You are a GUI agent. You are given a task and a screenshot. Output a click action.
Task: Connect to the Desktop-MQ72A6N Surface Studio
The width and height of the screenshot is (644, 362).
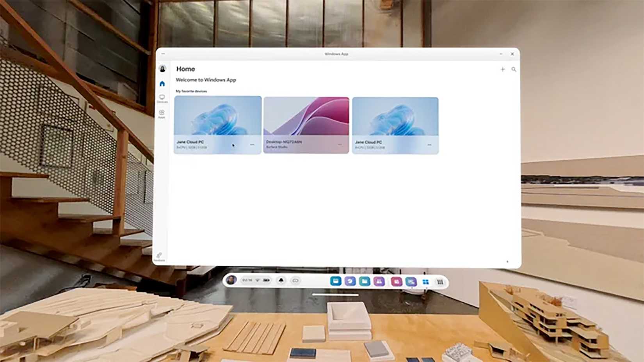(306, 119)
